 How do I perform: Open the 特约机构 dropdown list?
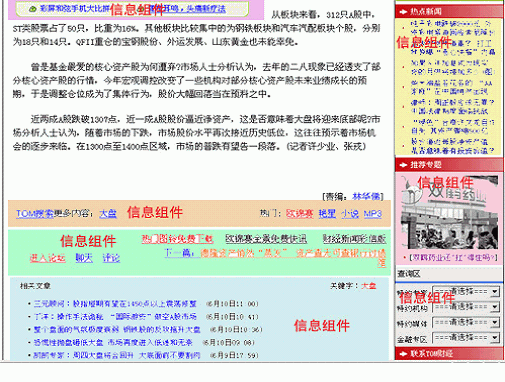tap(466, 307)
